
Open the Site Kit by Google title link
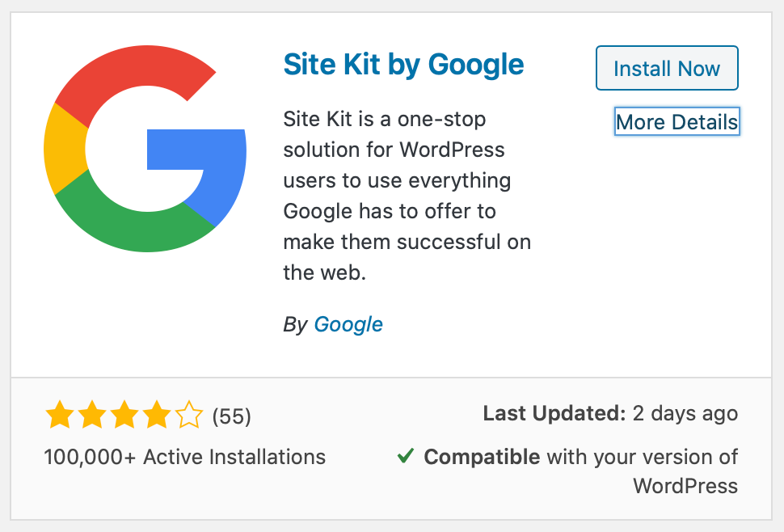(403, 65)
